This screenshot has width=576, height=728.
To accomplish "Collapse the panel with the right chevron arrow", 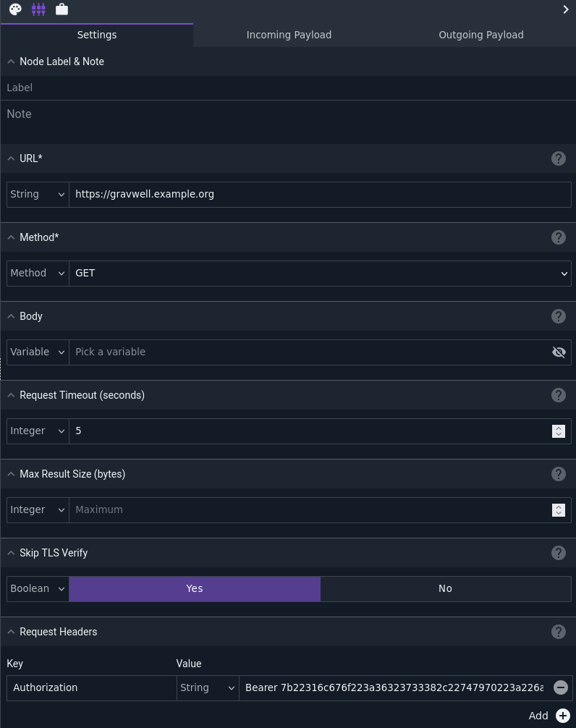I will 565,9.
